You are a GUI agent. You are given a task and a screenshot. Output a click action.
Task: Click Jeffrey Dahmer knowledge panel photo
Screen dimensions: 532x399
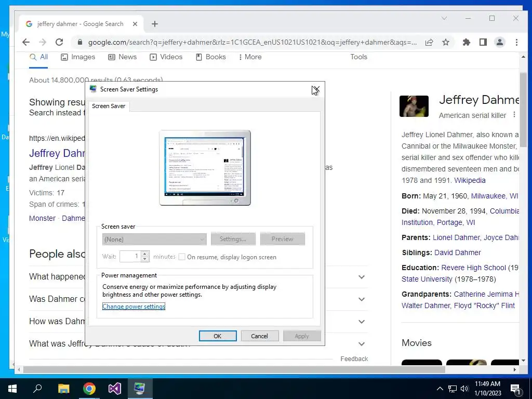click(x=414, y=106)
